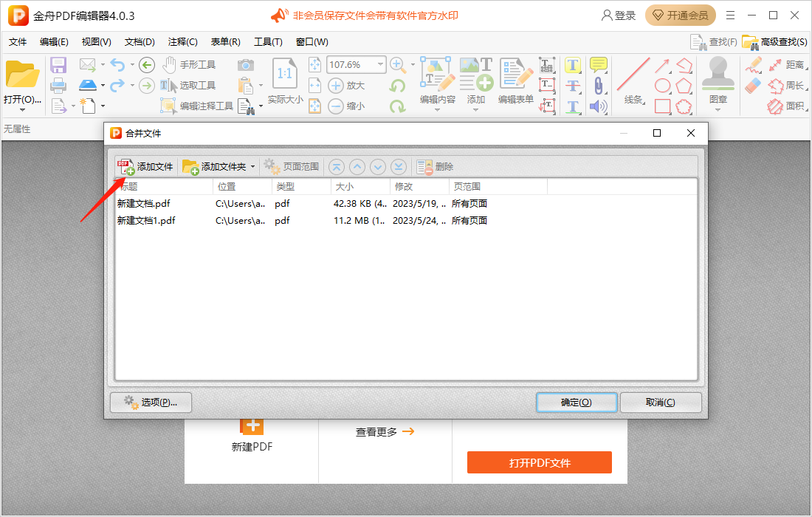Image resolution: width=812 pixels, height=517 pixels.
Task: Click 标题 column header
Action: 164,187
